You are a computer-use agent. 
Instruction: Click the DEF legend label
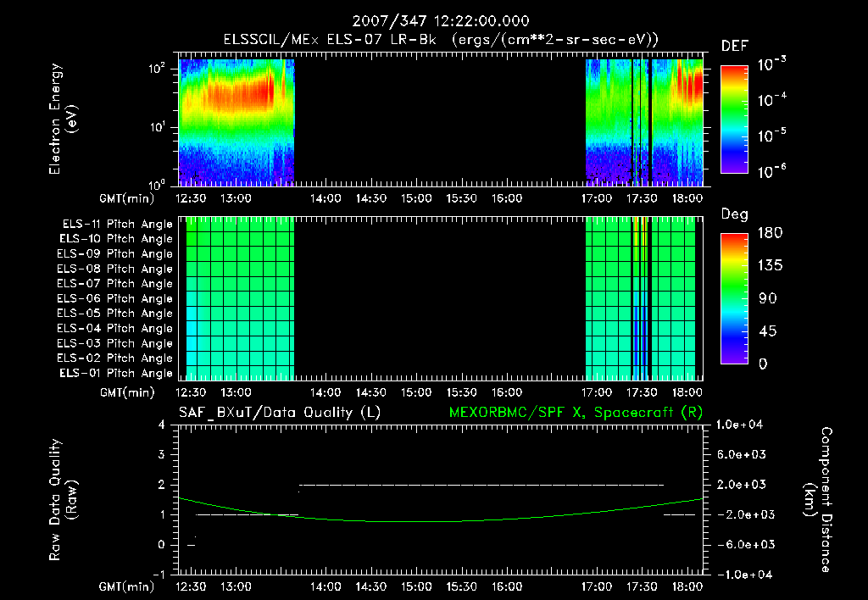coord(735,47)
